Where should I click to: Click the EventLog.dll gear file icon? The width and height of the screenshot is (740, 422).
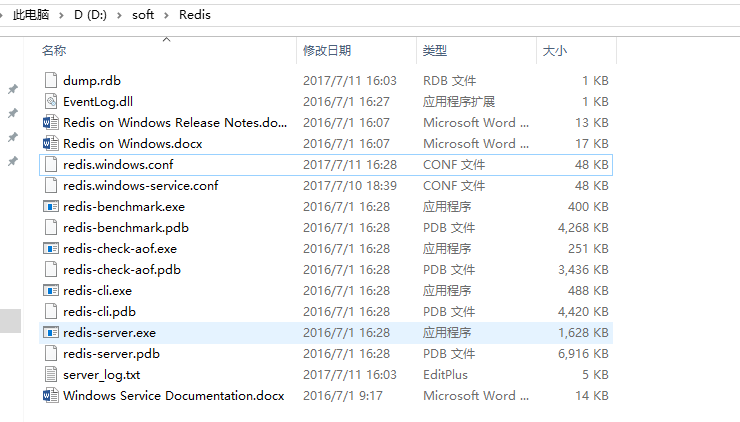point(51,101)
